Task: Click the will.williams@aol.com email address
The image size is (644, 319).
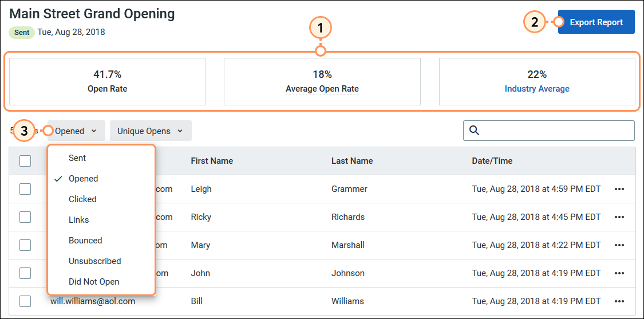Action: [x=93, y=301]
